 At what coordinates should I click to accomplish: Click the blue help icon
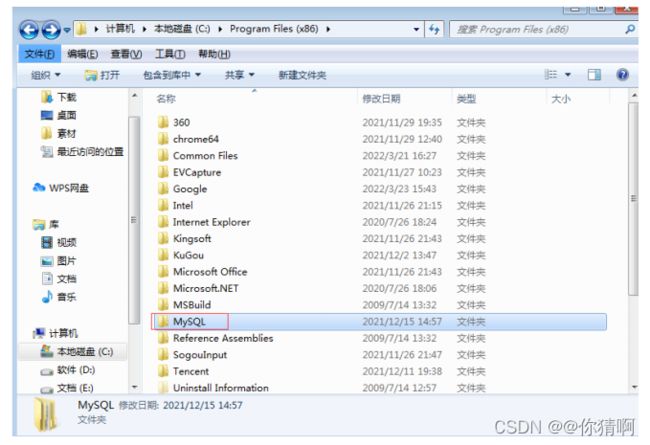click(x=622, y=75)
